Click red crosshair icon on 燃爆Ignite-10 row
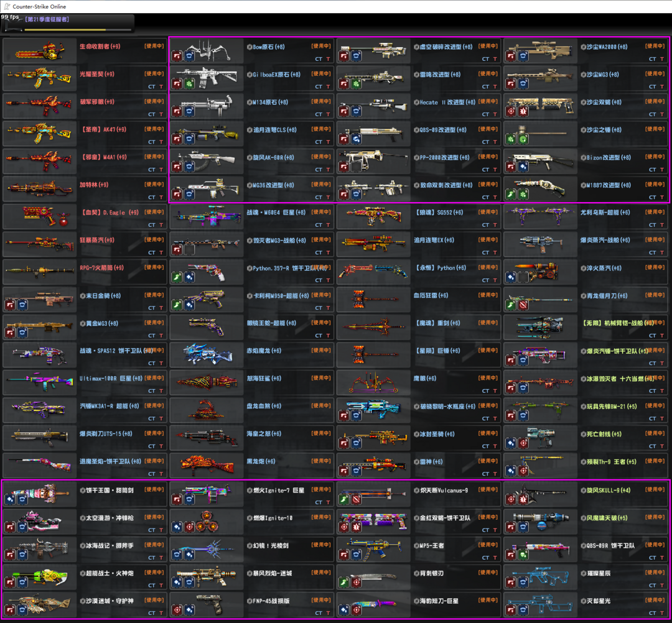 189,527
